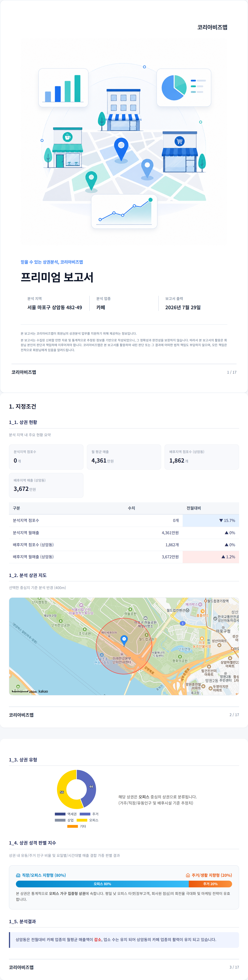Screen dimensions: 248x980
Task: Click the 월드컵경기장역 station marker
Action: coord(205,601)
